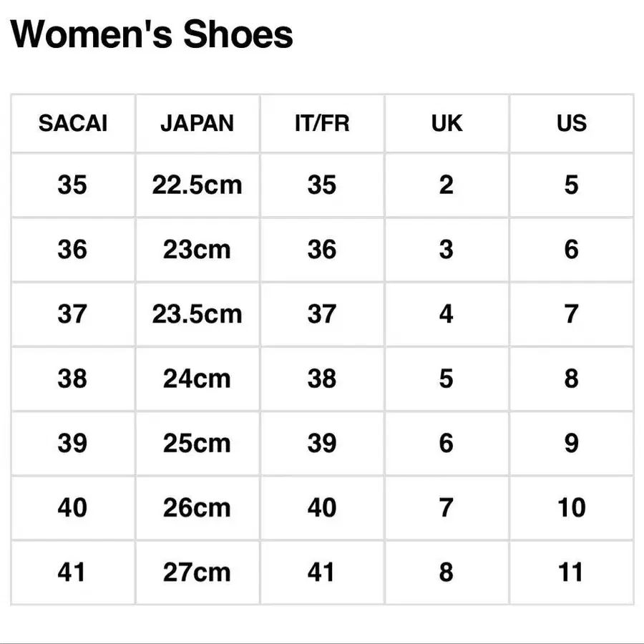Click US size 10 cell
The image size is (644, 644).
coord(571,508)
